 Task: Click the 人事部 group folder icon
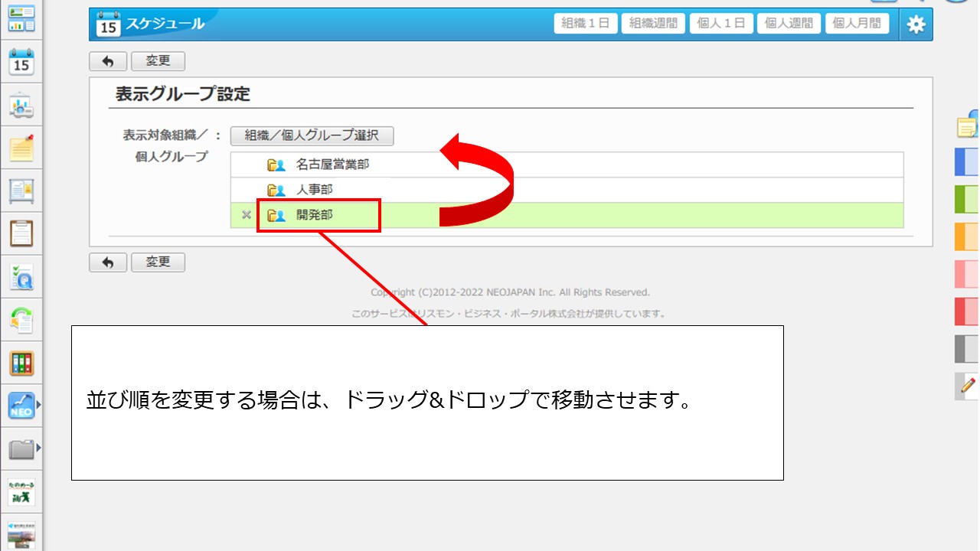pos(276,190)
